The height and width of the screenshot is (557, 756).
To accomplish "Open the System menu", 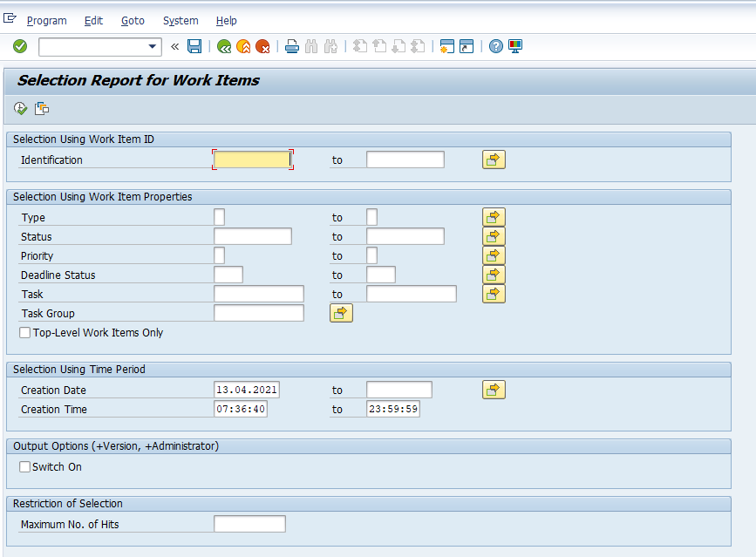I will [180, 20].
